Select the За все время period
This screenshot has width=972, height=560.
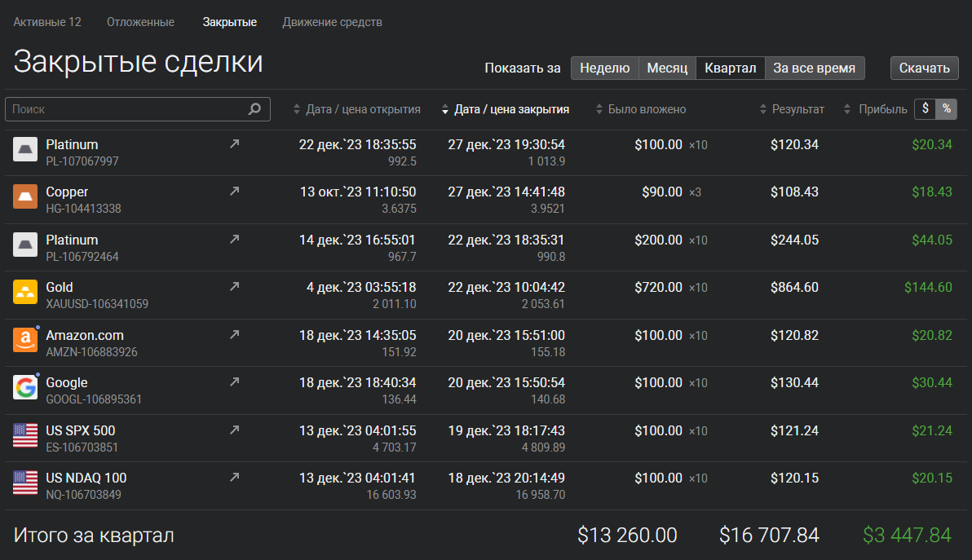(x=814, y=68)
